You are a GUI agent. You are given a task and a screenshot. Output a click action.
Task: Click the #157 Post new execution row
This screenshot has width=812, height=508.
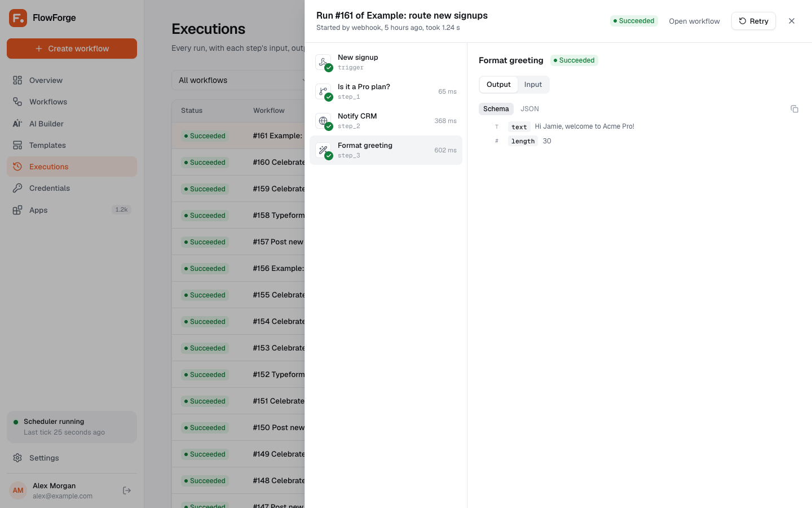(x=239, y=242)
